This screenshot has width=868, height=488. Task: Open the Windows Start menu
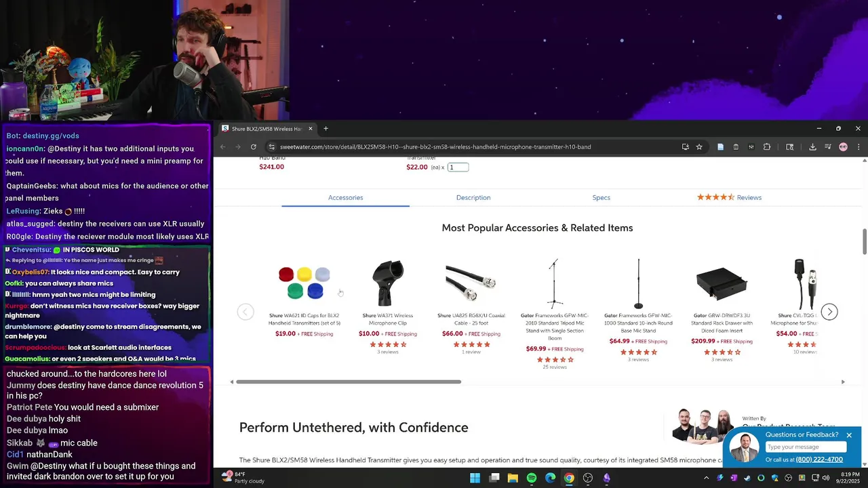click(x=475, y=478)
